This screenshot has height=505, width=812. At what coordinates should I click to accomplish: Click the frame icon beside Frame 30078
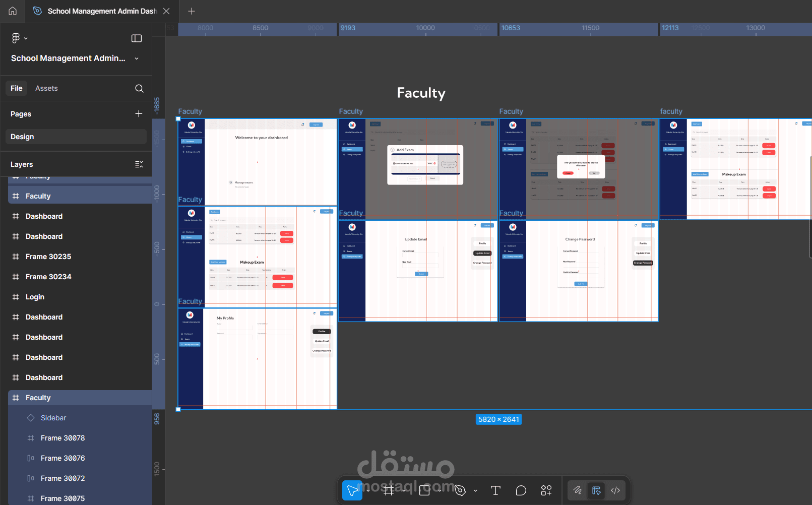coord(31,438)
